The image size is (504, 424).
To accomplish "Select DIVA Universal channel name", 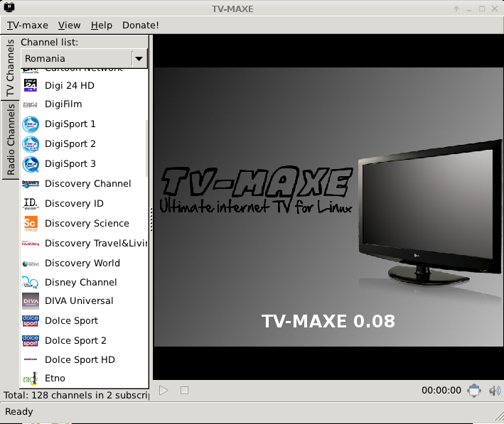I will point(79,301).
